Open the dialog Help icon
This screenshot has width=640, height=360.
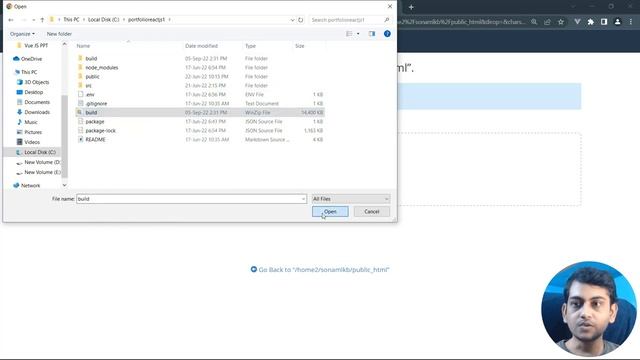(387, 34)
